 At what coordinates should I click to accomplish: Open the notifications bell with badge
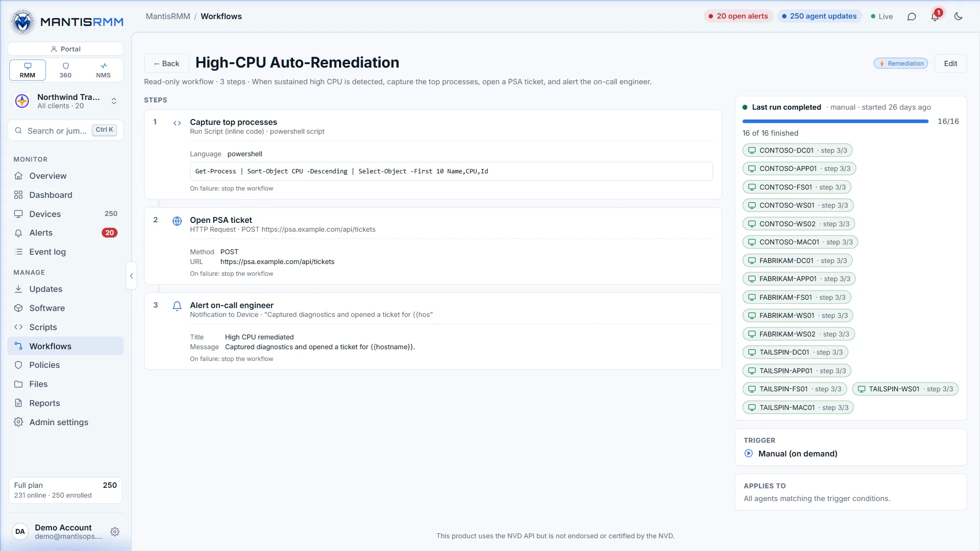click(x=935, y=17)
